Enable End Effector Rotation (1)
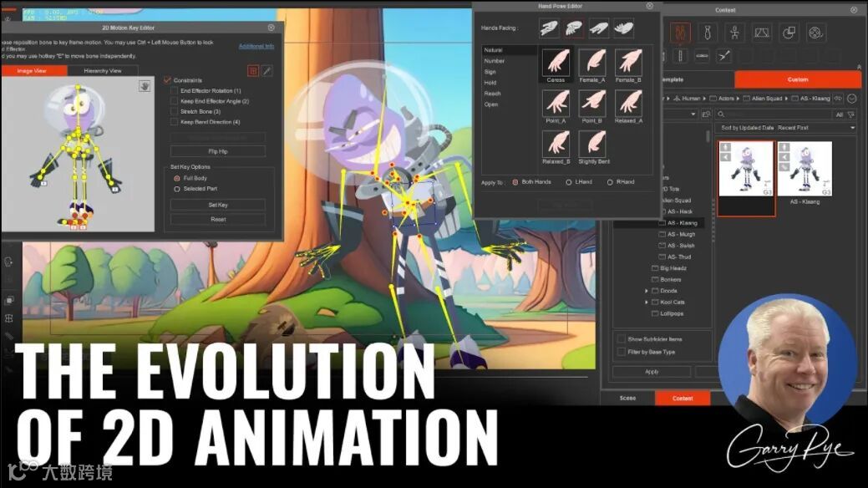868x488 pixels. (174, 91)
